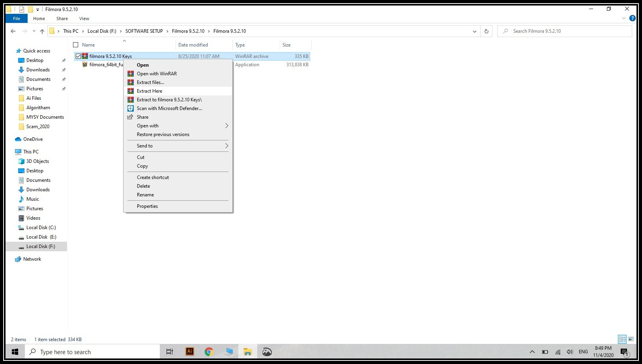Go up one folder level
The image size is (642, 364).
(42, 31)
